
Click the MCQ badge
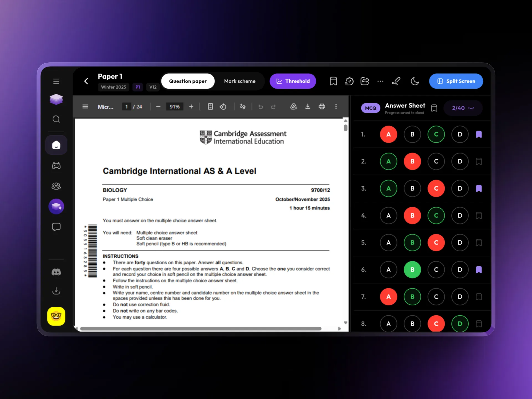point(370,108)
